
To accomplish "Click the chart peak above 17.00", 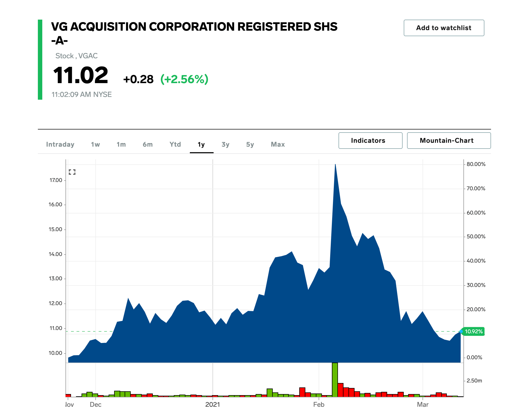I will [x=335, y=165].
